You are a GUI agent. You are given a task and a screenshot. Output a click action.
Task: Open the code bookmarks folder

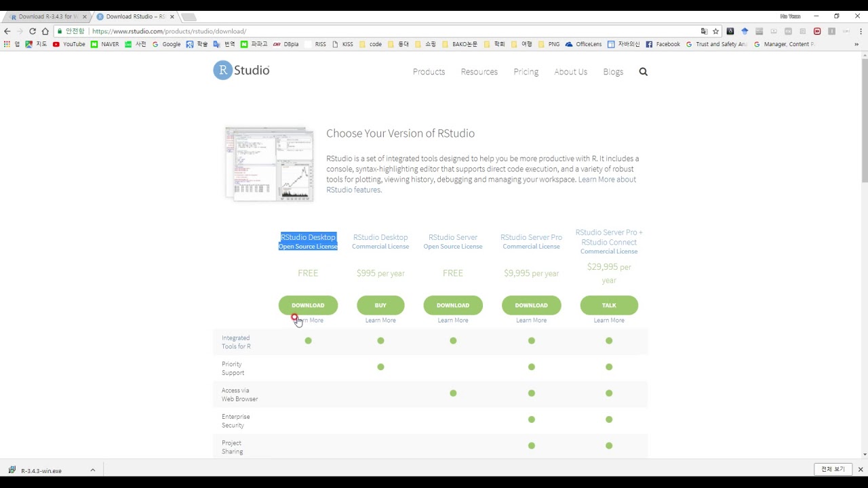pos(370,44)
